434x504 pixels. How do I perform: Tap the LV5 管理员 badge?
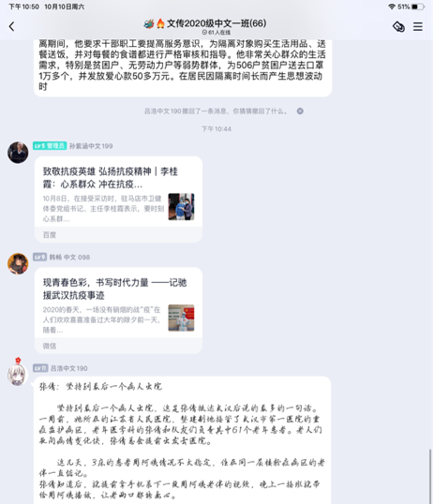[x=50, y=146]
